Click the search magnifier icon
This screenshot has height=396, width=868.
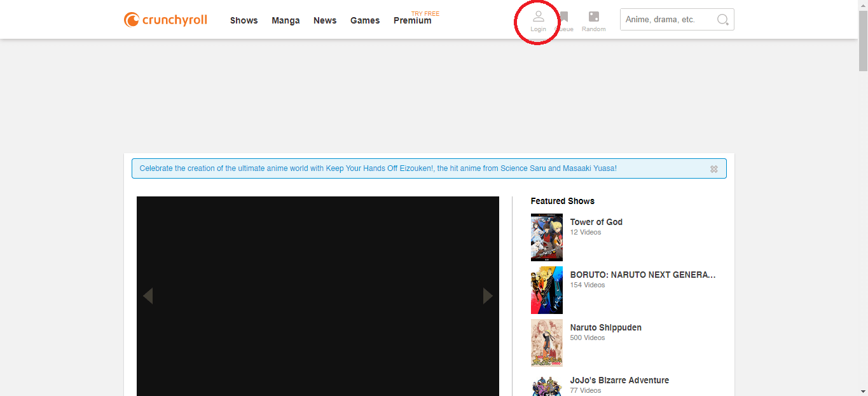tap(722, 20)
